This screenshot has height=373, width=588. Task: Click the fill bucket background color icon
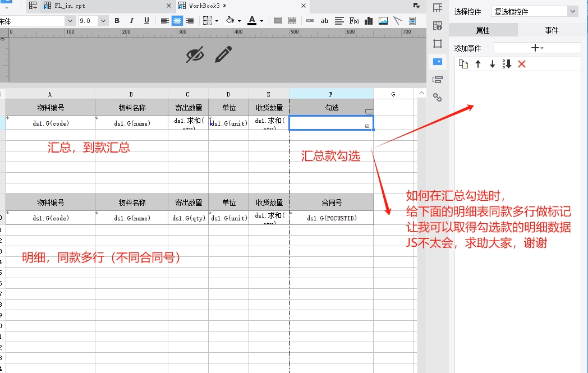[230, 20]
